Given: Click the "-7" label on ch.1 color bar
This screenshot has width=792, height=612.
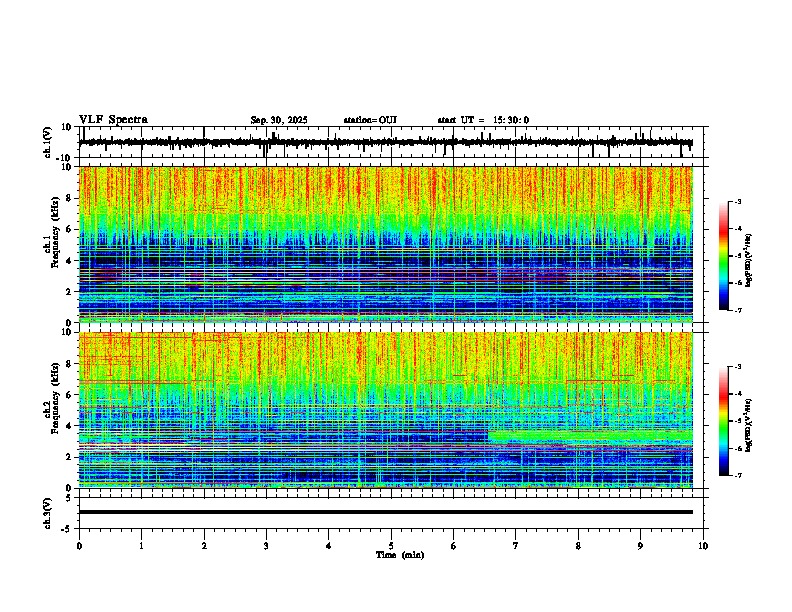Looking at the screenshot, I should coord(737,310).
